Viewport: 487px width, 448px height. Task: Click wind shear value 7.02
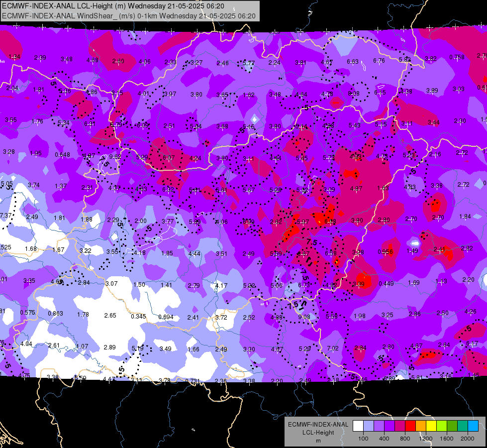click(333, 348)
